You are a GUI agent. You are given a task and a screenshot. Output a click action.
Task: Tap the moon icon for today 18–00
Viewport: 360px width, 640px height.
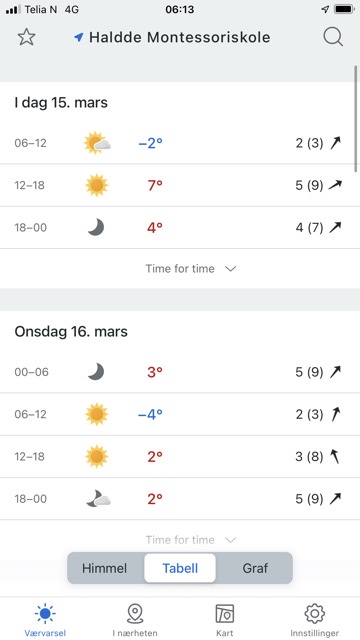(x=96, y=227)
